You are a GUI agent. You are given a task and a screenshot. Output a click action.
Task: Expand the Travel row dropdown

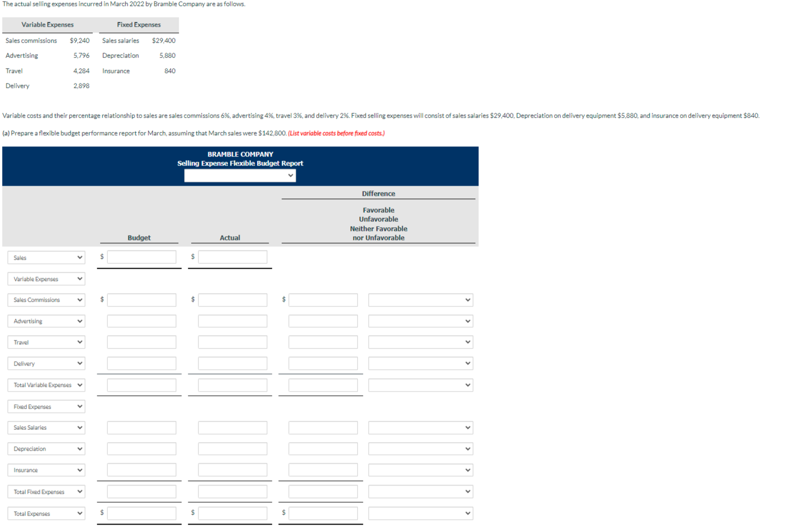click(x=46, y=342)
